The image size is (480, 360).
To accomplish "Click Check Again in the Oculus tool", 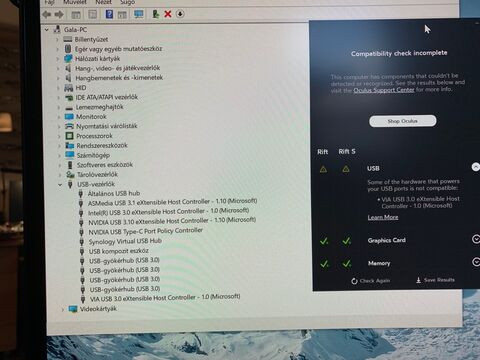I will click(x=370, y=281).
